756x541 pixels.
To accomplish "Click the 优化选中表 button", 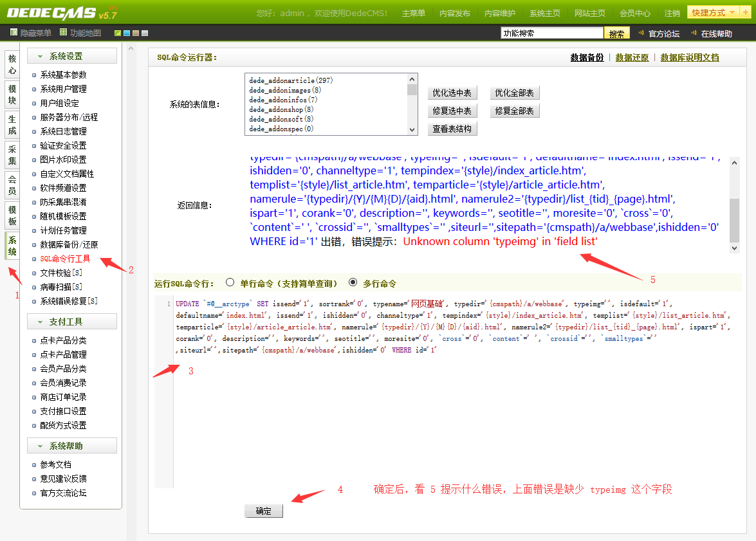I will pos(452,93).
